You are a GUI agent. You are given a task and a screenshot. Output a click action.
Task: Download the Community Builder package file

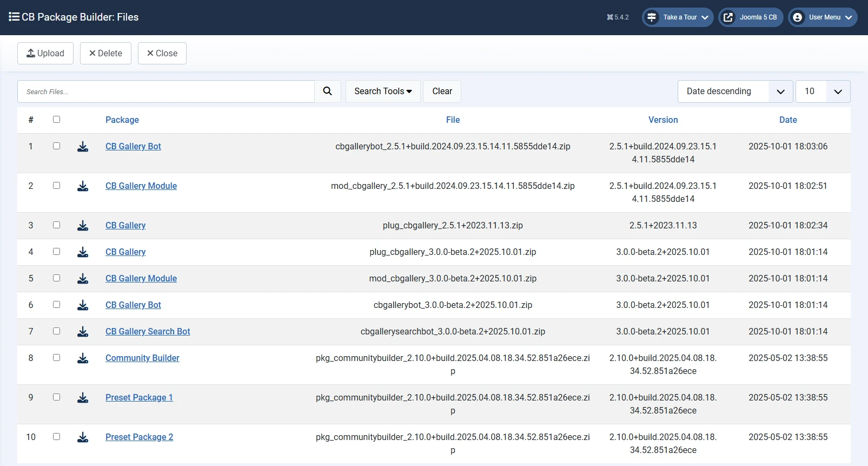tap(83, 358)
